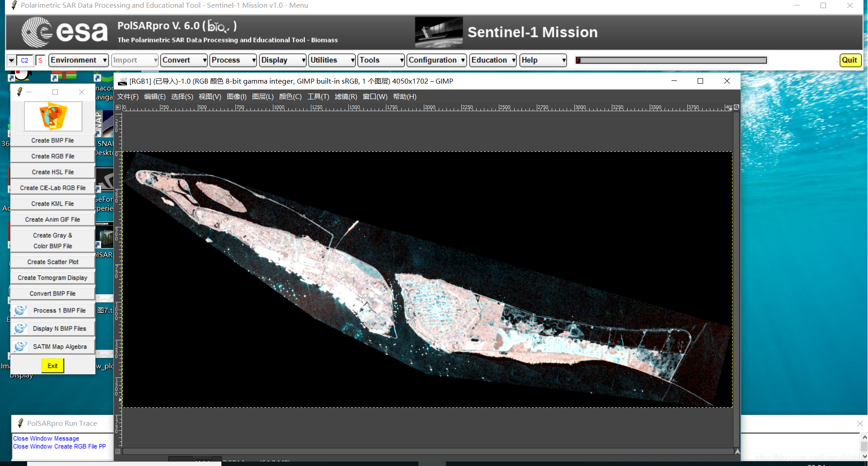Click the yellow Exit button
The image size is (868, 466).
tap(52, 366)
